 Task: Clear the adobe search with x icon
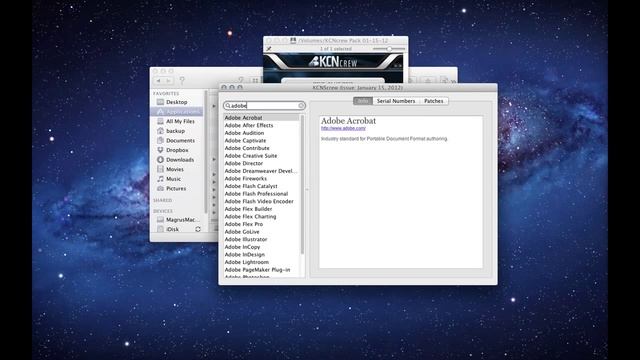pyautogui.click(x=301, y=106)
